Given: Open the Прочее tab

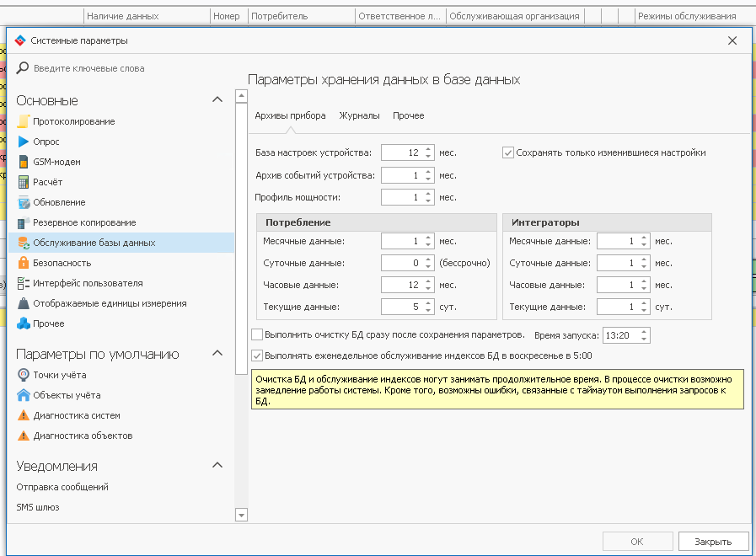Looking at the screenshot, I should [x=409, y=115].
